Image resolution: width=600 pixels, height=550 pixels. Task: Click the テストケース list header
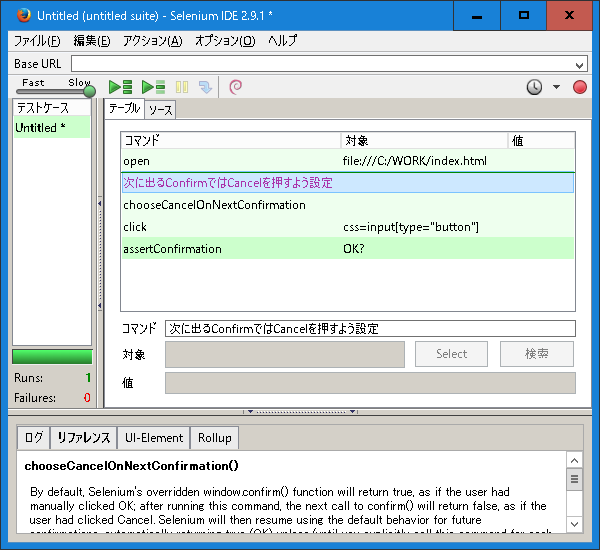tap(52, 108)
